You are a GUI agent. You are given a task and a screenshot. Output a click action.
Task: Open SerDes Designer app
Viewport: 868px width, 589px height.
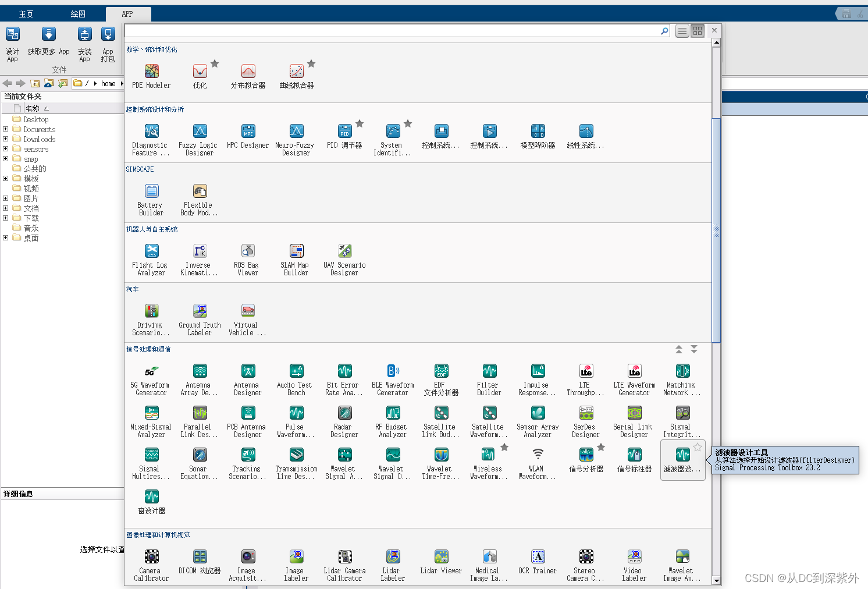pos(586,421)
